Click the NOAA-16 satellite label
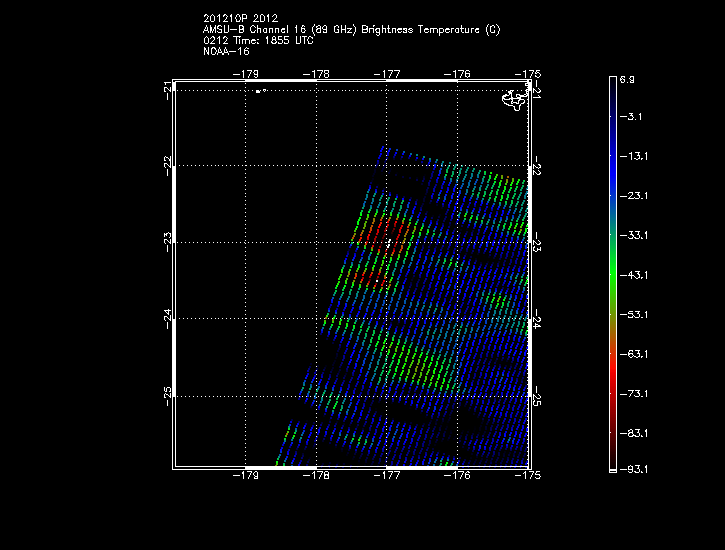 click(x=226, y=52)
